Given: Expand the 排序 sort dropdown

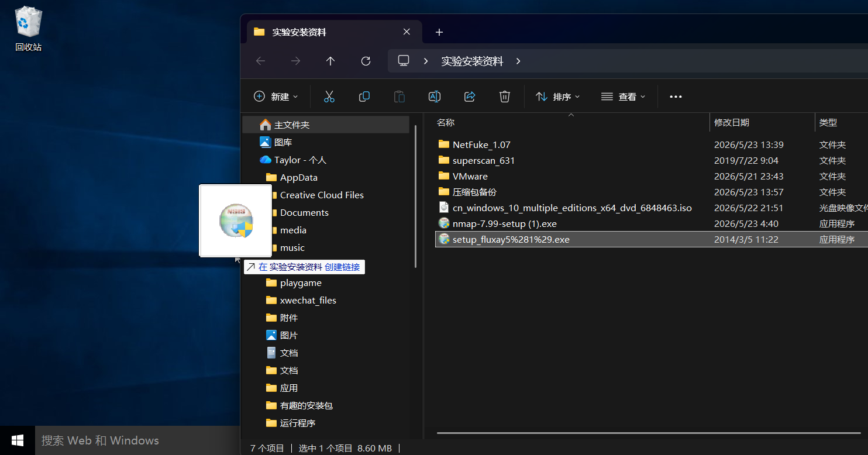Looking at the screenshot, I should [x=558, y=96].
